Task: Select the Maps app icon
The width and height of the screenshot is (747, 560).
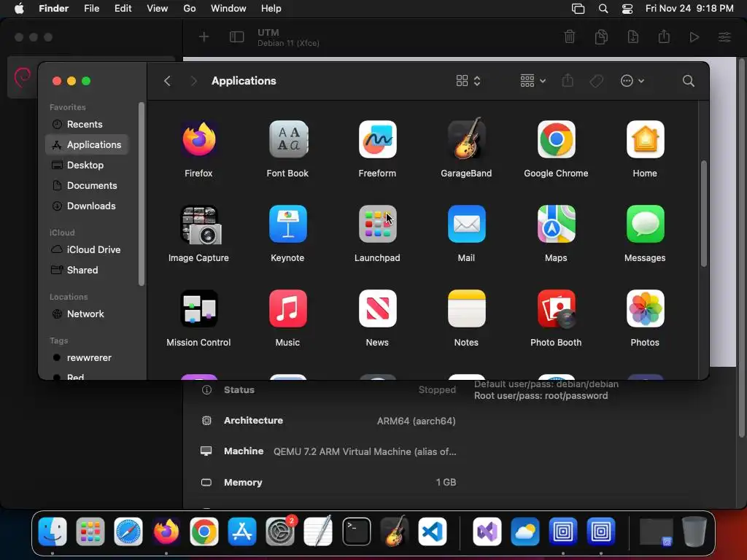Action: [556, 225]
